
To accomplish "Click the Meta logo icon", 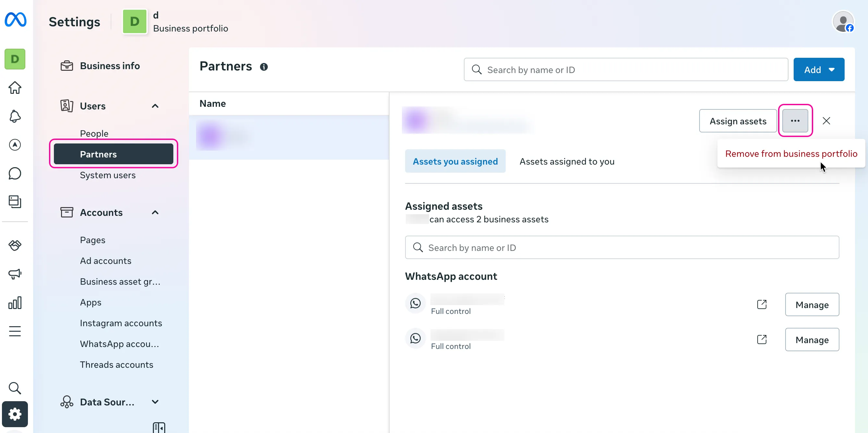I will [x=15, y=20].
